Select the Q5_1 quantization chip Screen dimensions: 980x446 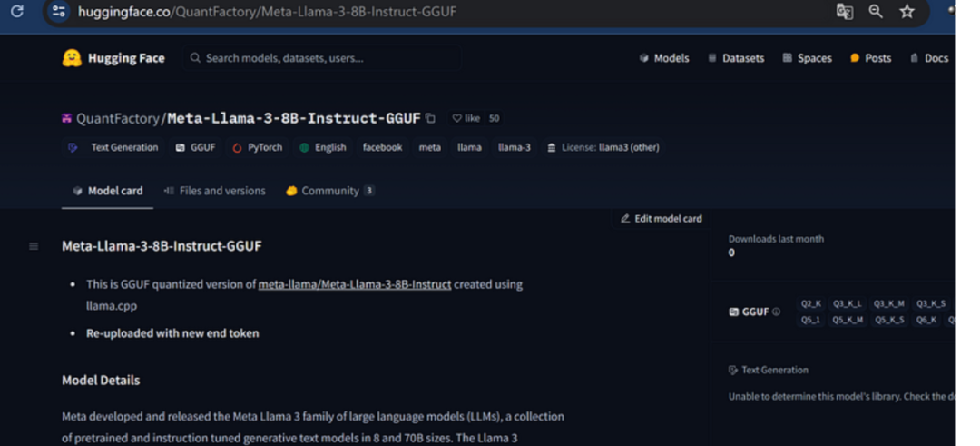pyautogui.click(x=810, y=321)
